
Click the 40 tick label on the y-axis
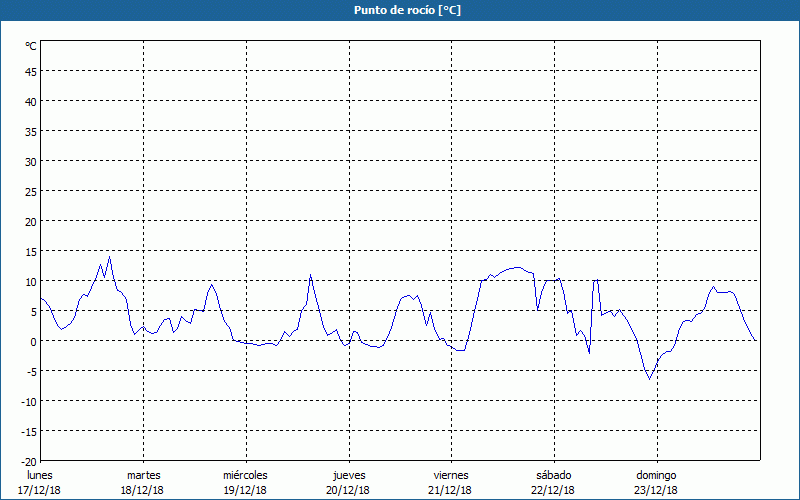coord(31,101)
